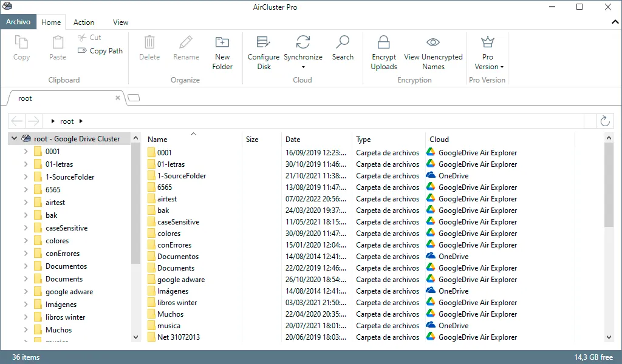The width and height of the screenshot is (622, 364).
Task: Click the Synchronize icon
Action: 303,42
